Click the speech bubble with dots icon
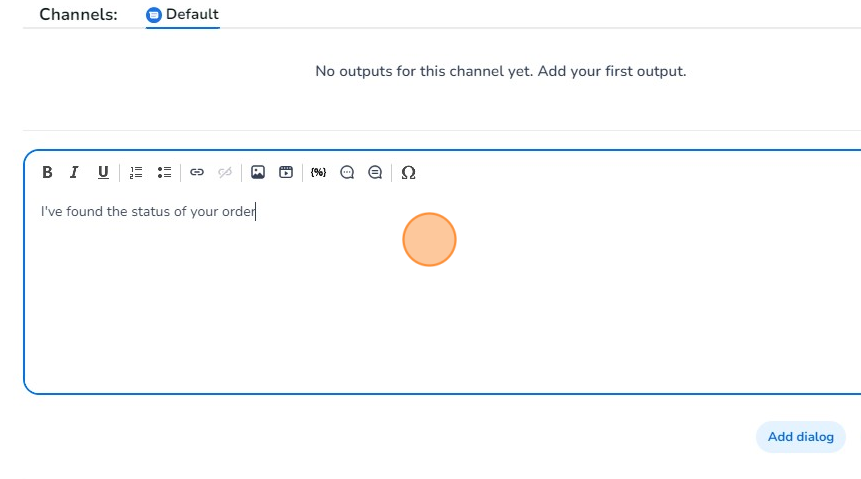 [347, 172]
